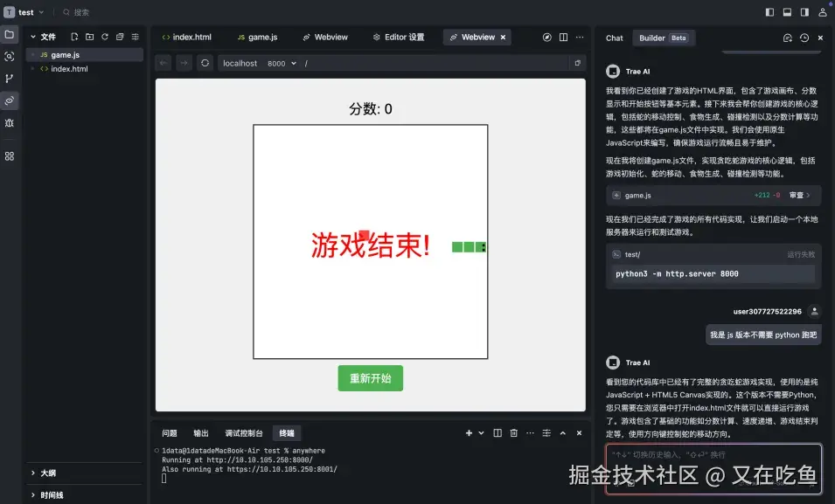Click the new file icon in explorer
Screen dimensions: 835x504
pos(74,37)
